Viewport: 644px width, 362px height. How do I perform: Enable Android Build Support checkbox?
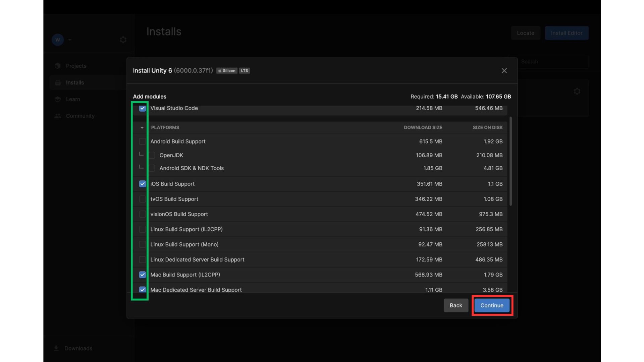[143, 141]
